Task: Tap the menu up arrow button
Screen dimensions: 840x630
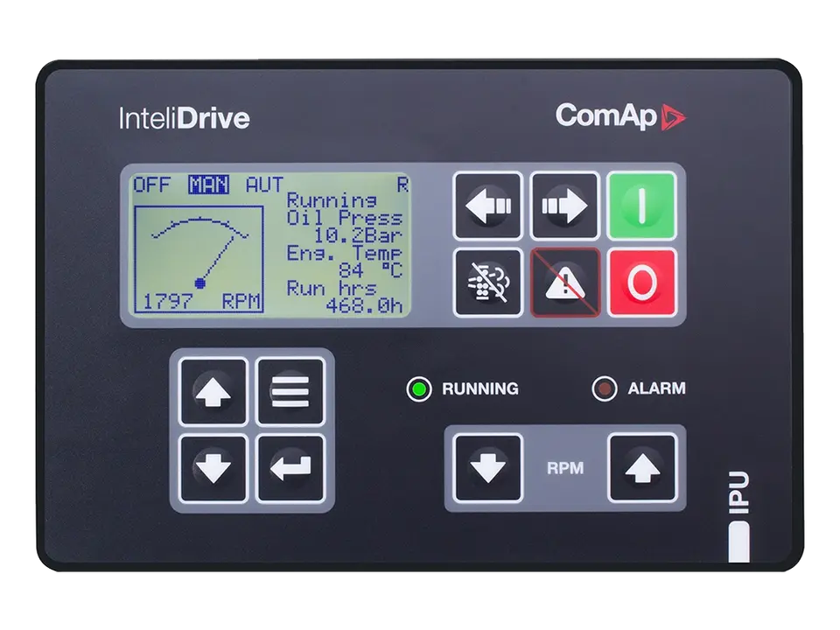Action: pos(213,392)
